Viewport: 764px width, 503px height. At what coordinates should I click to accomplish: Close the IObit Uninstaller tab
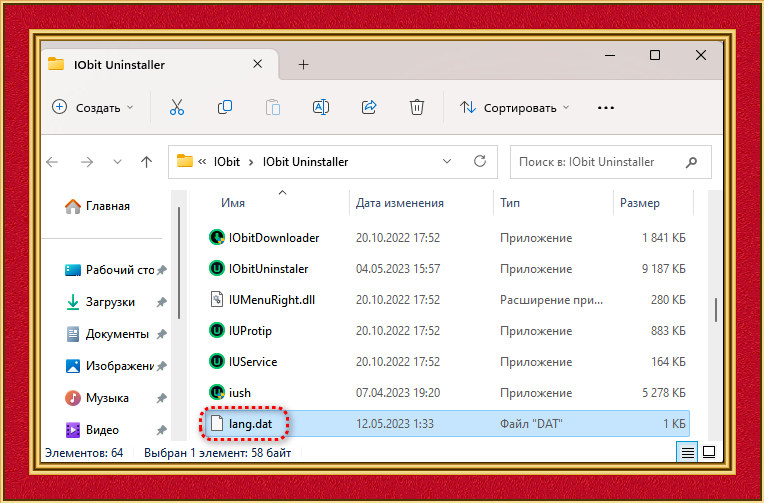(258, 64)
